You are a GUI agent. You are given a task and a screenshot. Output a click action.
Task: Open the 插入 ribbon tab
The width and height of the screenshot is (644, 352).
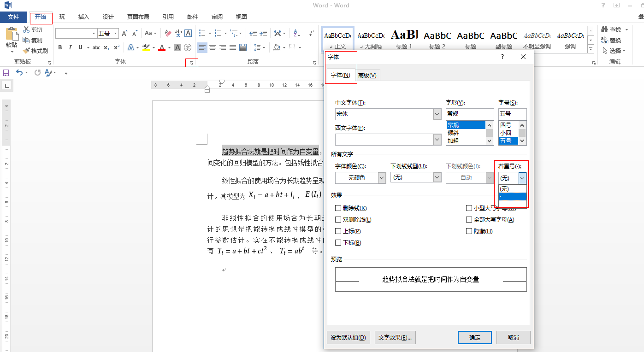[x=83, y=17]
